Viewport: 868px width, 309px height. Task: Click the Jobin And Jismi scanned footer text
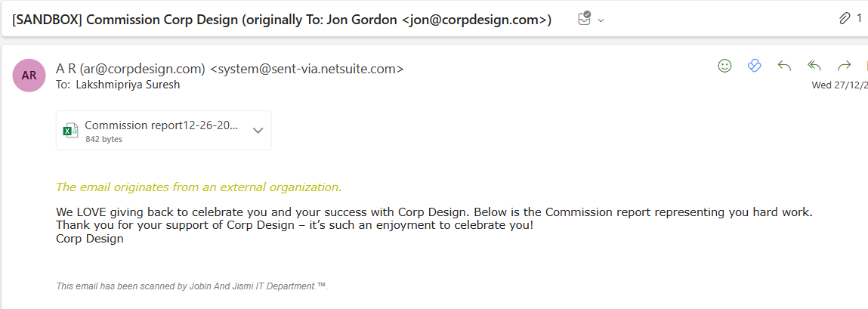[x=192, y=286]
